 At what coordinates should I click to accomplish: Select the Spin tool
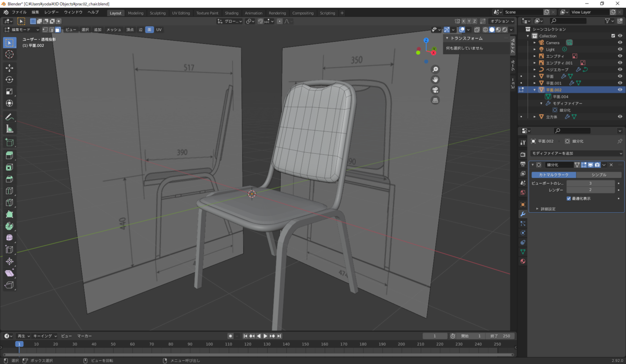pos(9,226)
